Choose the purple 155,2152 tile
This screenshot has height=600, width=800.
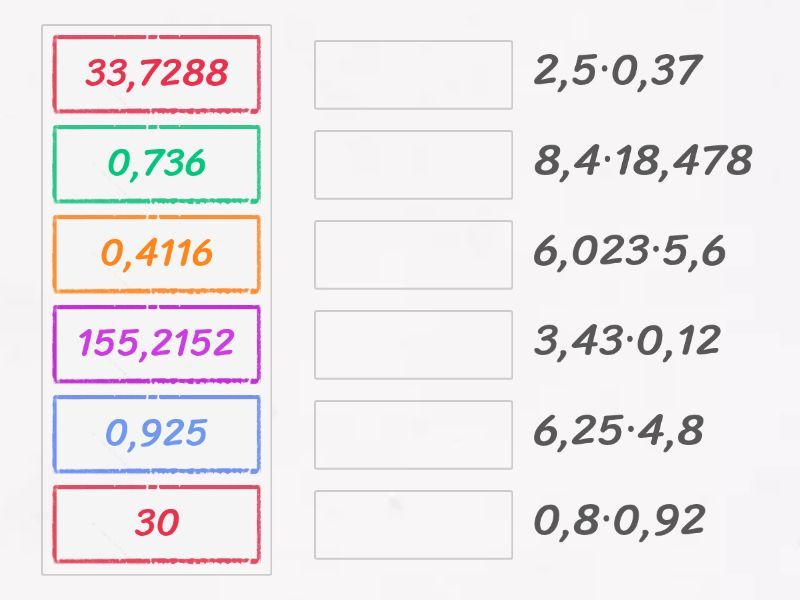[x=156, y=344]
